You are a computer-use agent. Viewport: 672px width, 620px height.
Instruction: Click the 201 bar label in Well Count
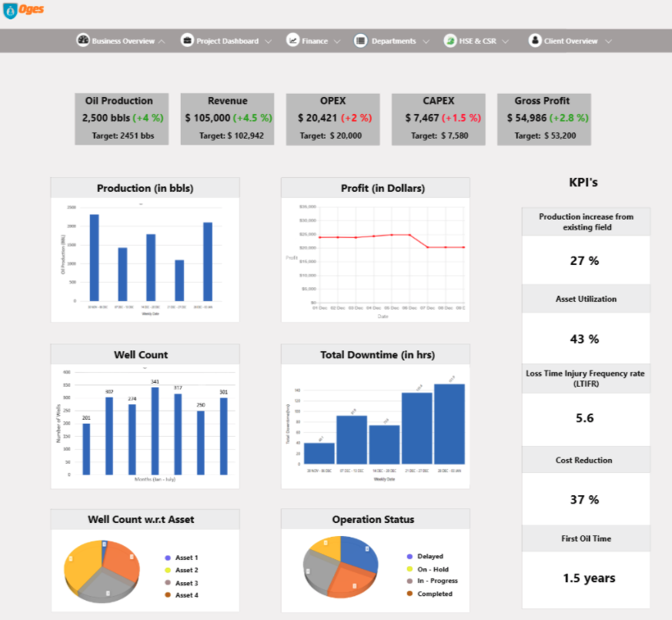click(86, 417)
